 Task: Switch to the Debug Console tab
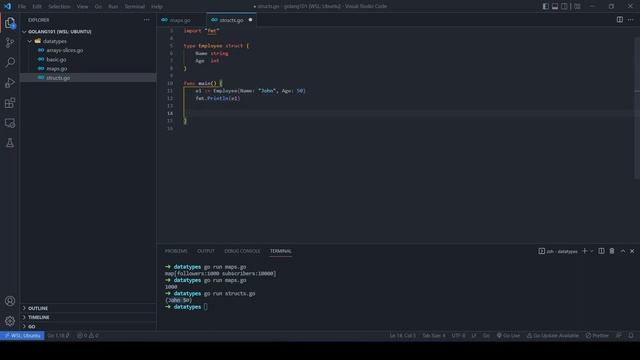pos(242,251)
